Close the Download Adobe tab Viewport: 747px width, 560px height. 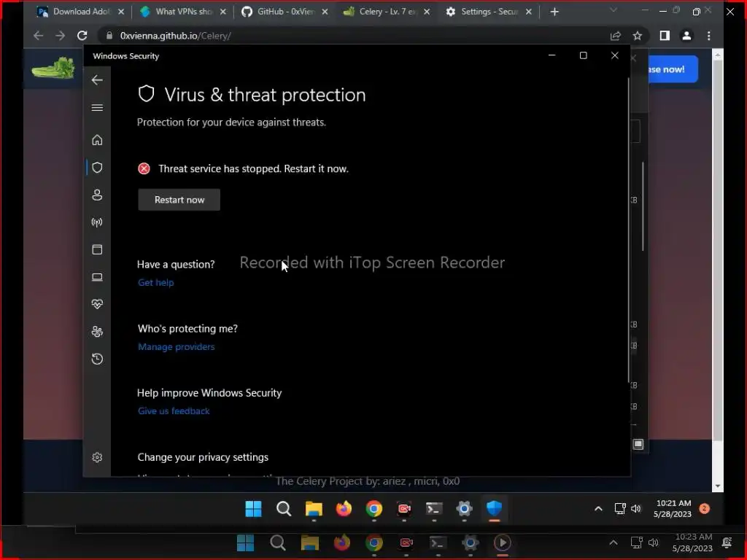click(x=121, y=12)
